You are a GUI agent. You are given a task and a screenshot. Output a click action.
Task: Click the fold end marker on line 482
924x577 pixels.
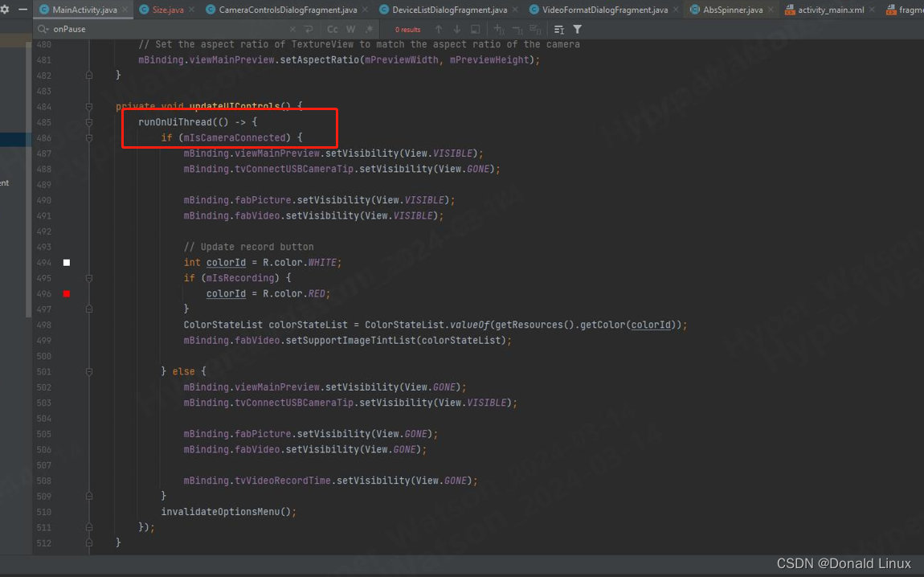click(89, 76)
